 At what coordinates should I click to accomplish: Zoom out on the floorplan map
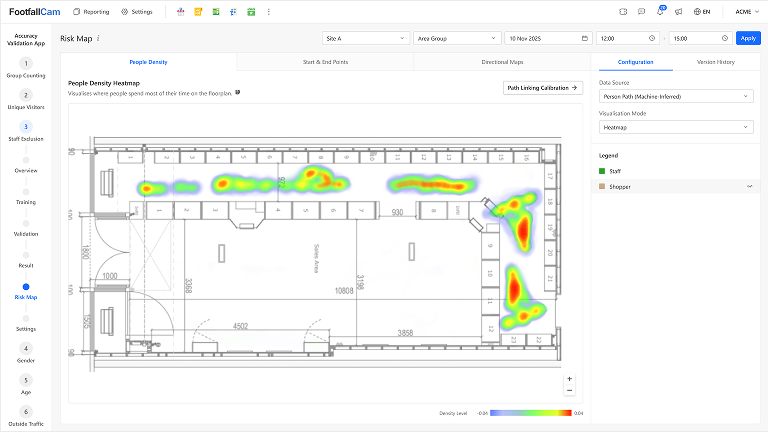pos(569,390)
